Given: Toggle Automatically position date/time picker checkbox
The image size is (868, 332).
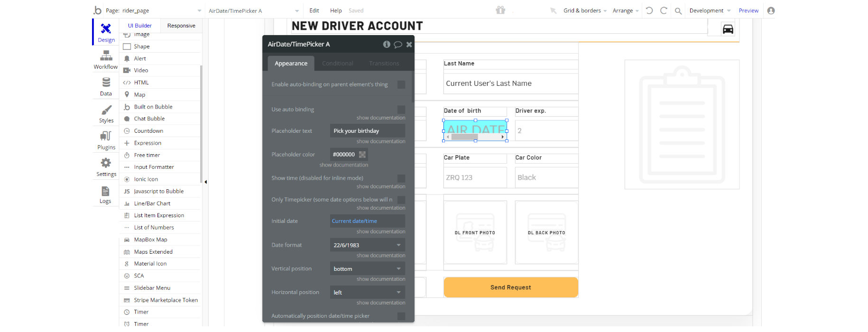Looking at the screenshot, I should (x=401, y=316).
